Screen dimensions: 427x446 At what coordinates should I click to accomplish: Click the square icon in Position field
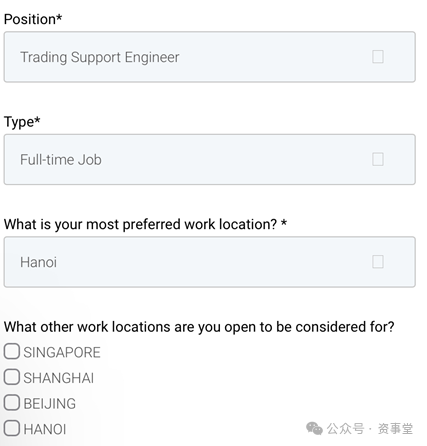378,57
